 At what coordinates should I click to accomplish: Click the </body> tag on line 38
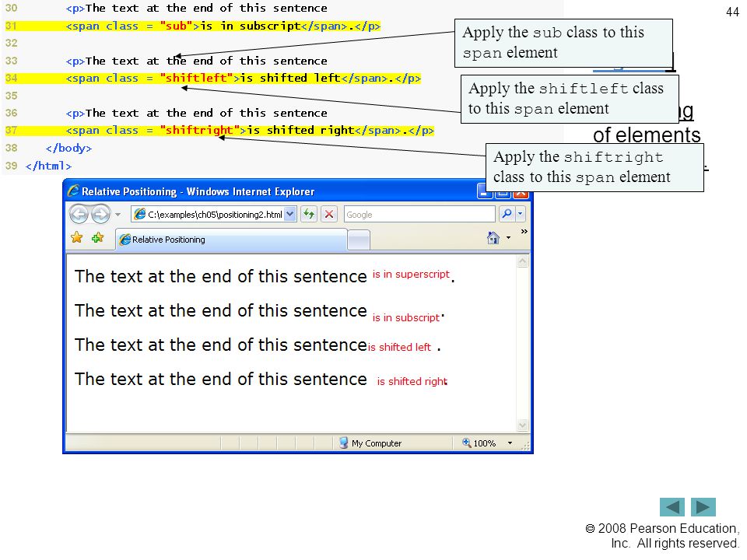(x=68, y=148)
